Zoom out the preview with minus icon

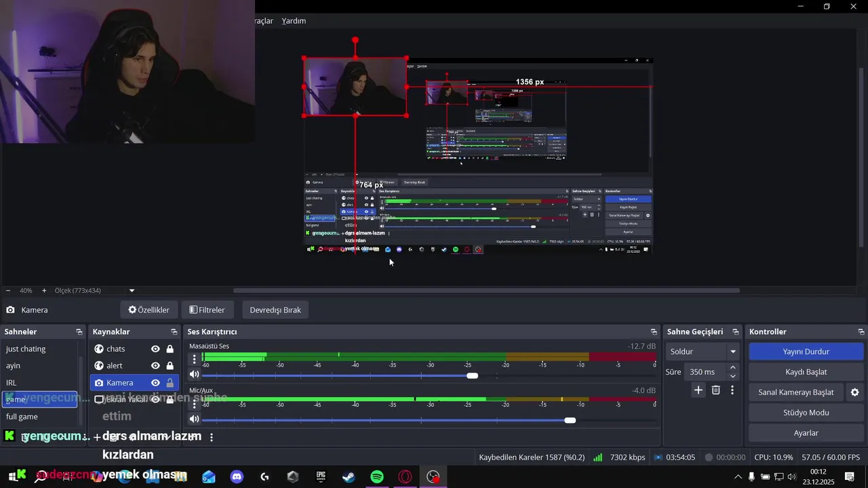(x=8, y=291)
